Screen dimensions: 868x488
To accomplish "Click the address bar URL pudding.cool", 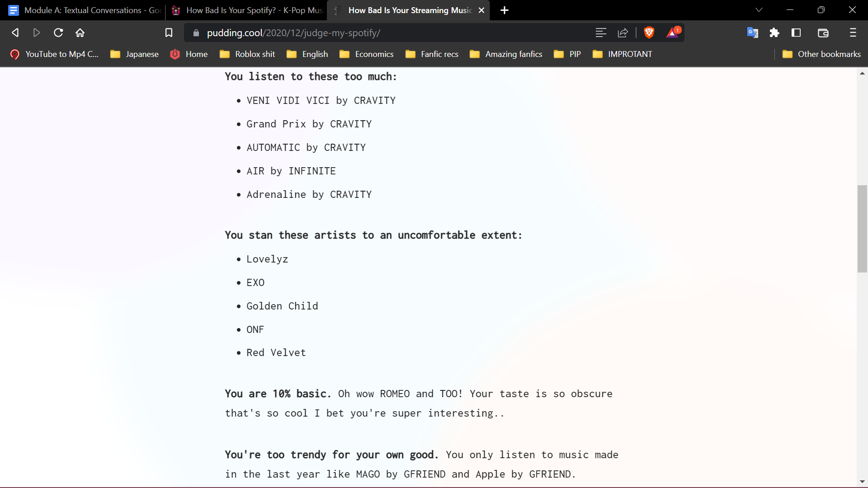I will (x=293, y=33).
